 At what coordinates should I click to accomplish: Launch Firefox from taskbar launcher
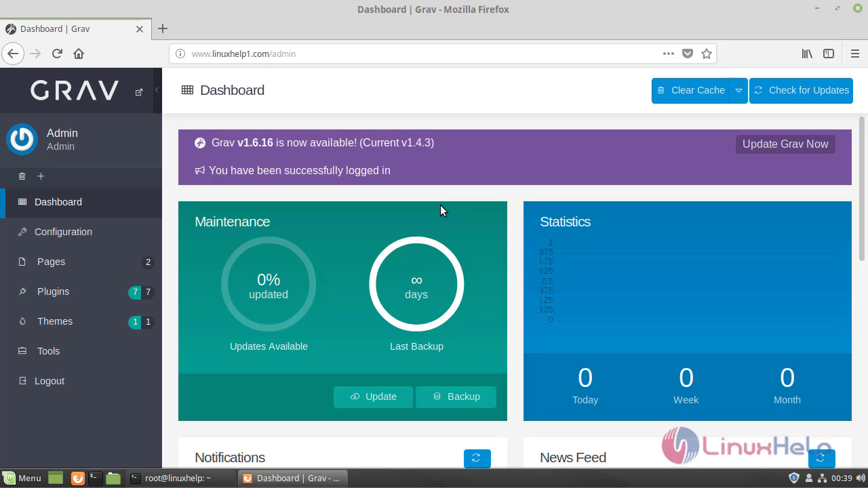click(78, 478)
